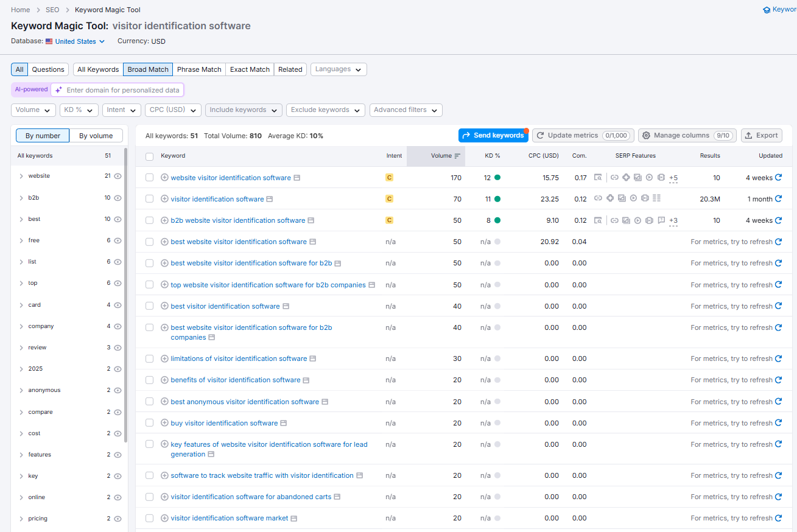Refresh metrics for 'limitations of visitor identification software'

point(778,359)
